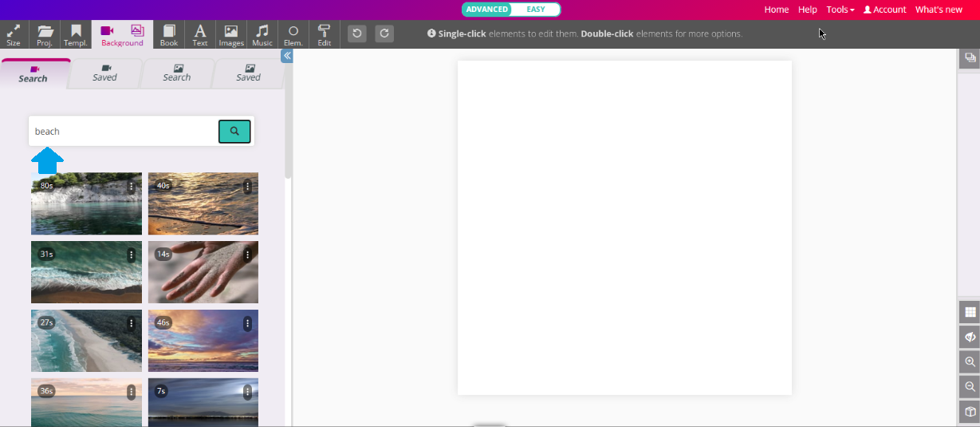Viewport: 980px width, 427px height.
Task: Open the Templates bookmark tool
Action: pyautogui.click(x=76, y=34)
